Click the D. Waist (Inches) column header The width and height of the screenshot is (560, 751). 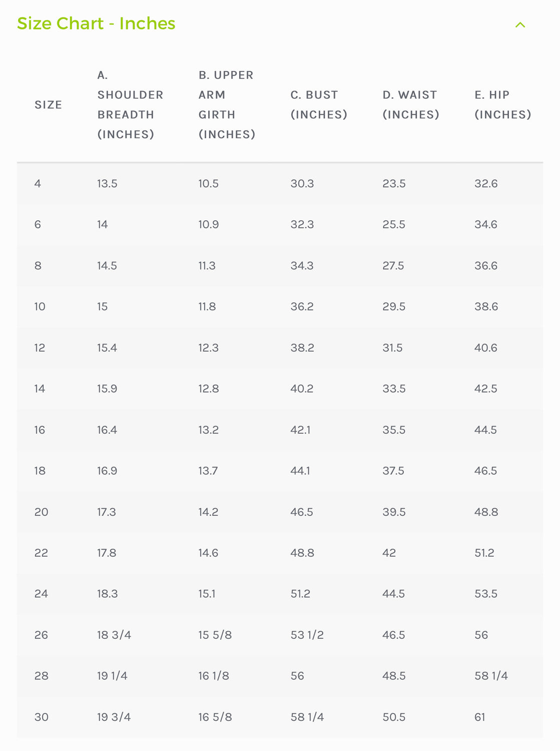click(x=410, y=105)
